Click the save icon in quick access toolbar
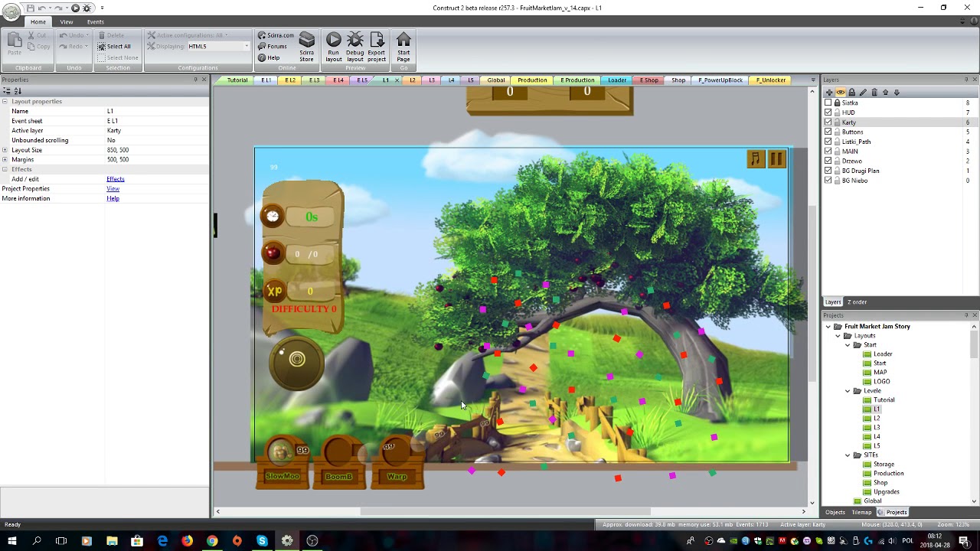980x551 pixels. click(31, 8)
